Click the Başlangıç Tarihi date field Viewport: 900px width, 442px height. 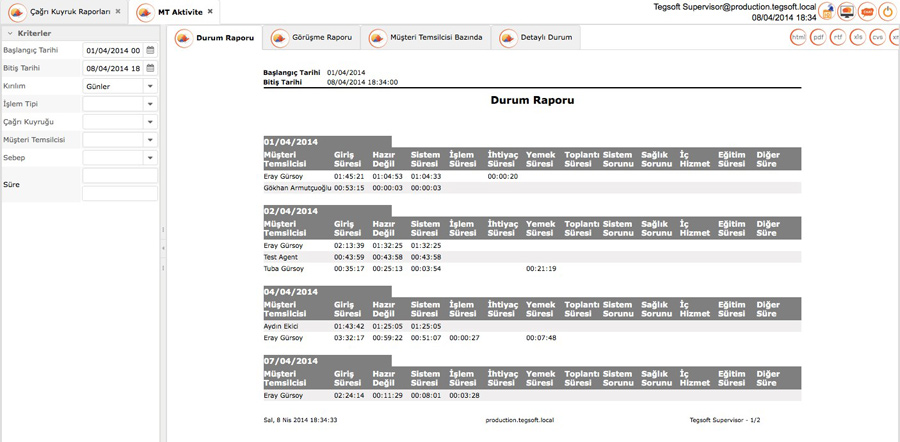[x=114, y=51]
